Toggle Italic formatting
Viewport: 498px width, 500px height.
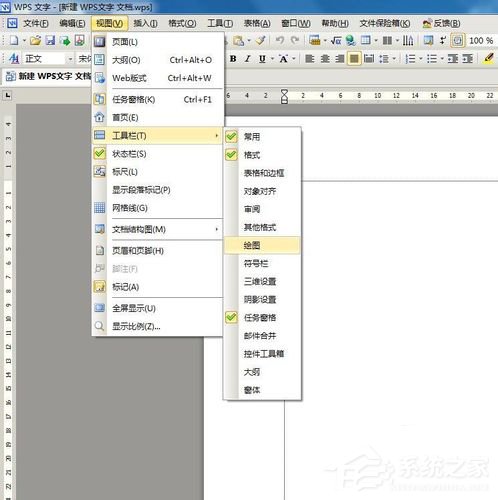point(247,59)
